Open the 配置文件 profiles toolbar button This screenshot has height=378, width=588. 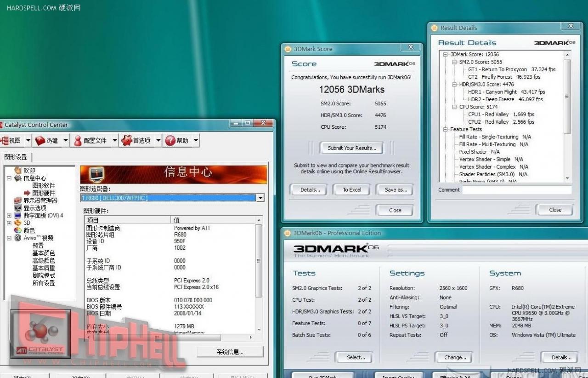[90, 141]
